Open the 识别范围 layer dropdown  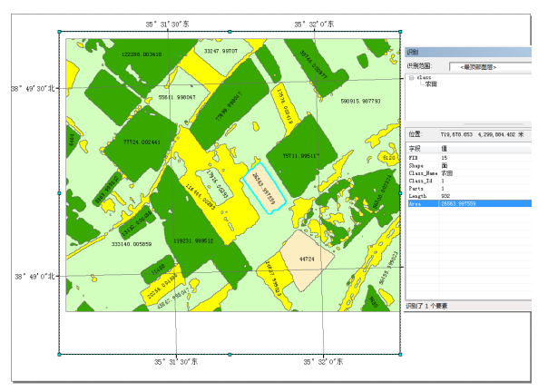[490, 67]
